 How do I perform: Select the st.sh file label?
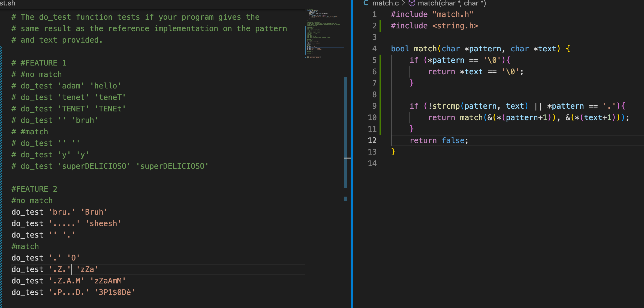[x=8, y=3]
